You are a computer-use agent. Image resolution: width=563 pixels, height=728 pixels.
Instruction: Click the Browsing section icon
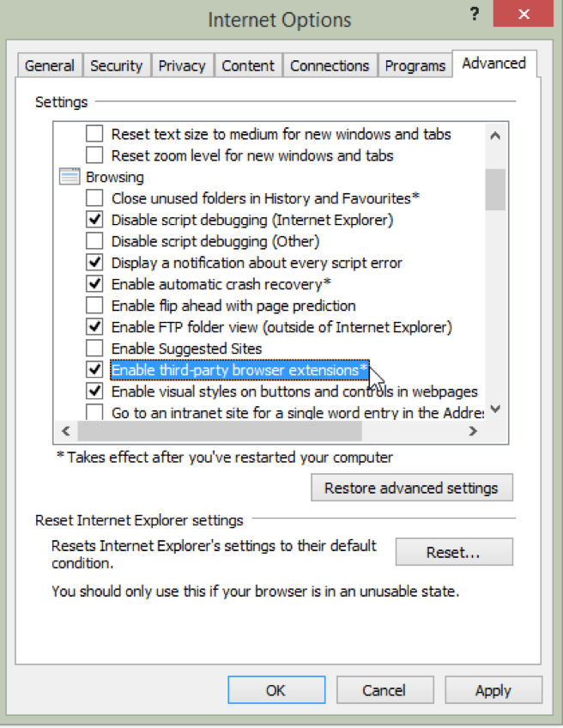pyautogui.click(x=69, y=176)
